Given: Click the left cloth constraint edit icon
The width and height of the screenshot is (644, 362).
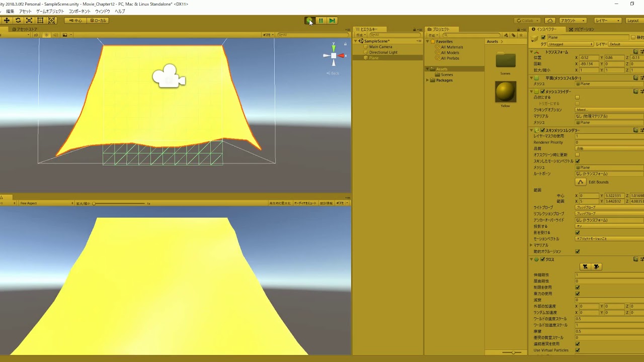Looking at the screenshot, I should click(585, 266).
